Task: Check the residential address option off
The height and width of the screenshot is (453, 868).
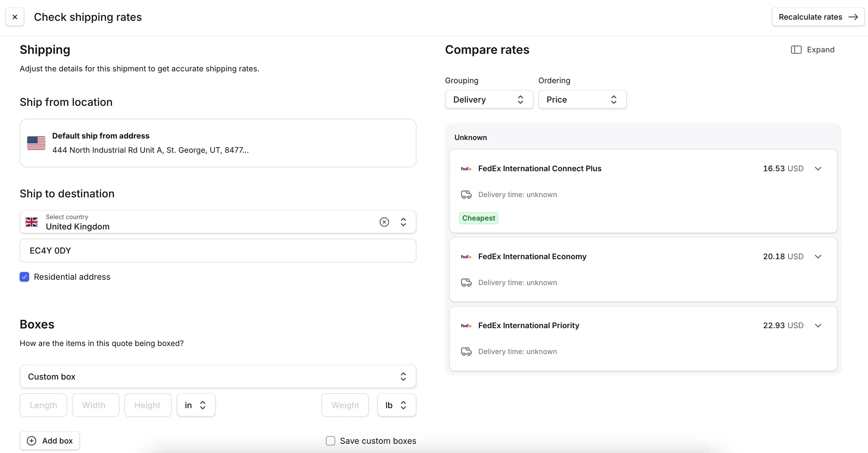Action: 24,277
